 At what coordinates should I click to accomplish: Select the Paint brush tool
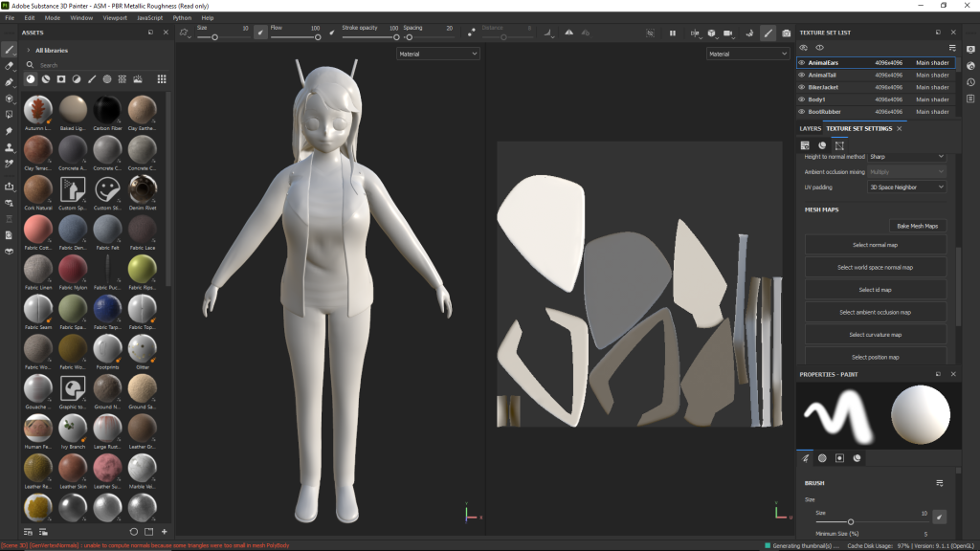tap(10, 49)
